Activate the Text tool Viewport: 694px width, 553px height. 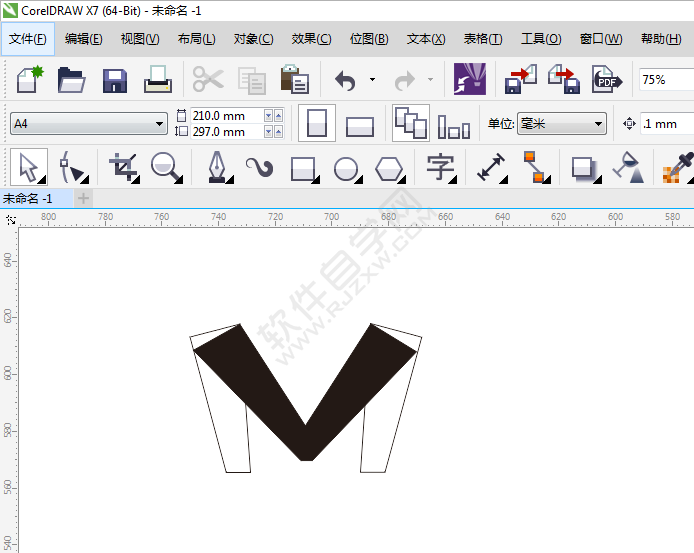click(440, 167)
